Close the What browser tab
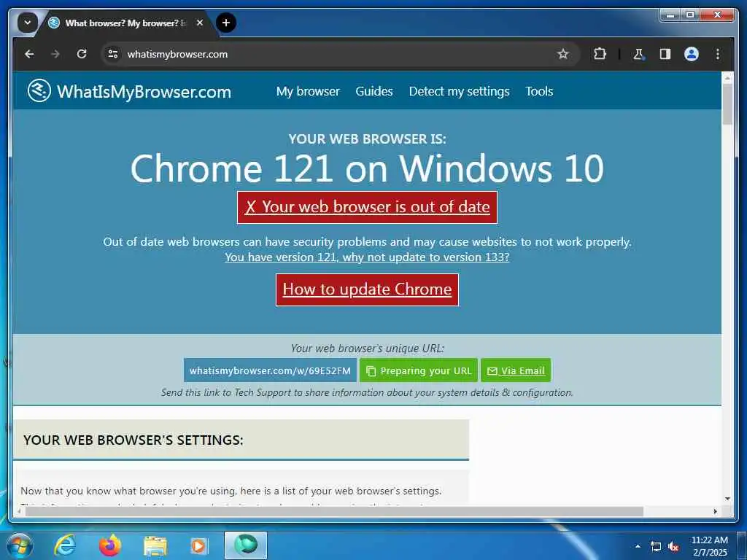The height and width of the screenshot is (560, 747). click(200, 23)
